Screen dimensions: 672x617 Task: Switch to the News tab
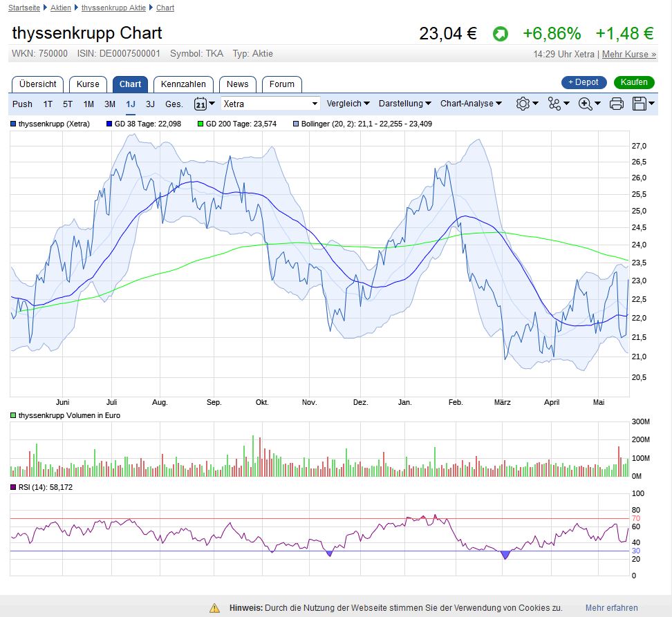pos(237,84)
